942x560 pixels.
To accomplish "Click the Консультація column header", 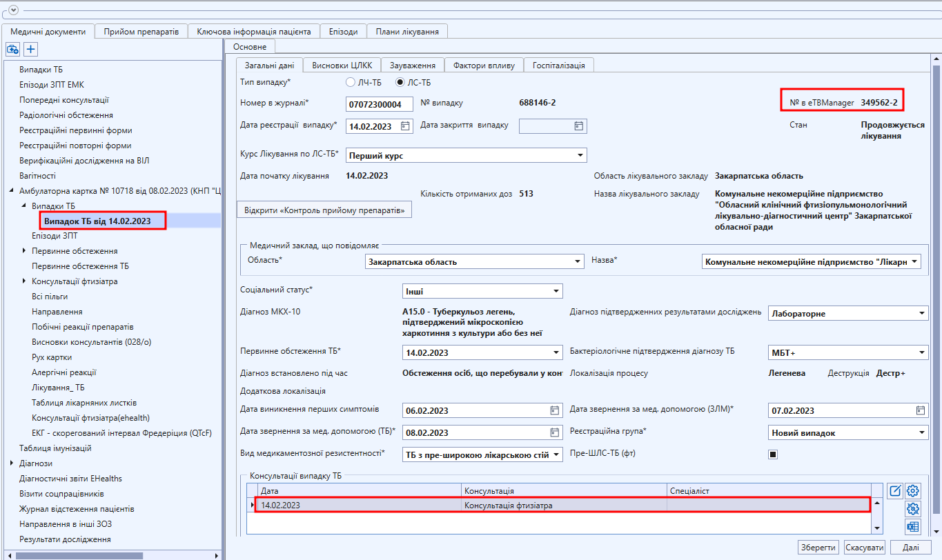I will pos(565,490).
